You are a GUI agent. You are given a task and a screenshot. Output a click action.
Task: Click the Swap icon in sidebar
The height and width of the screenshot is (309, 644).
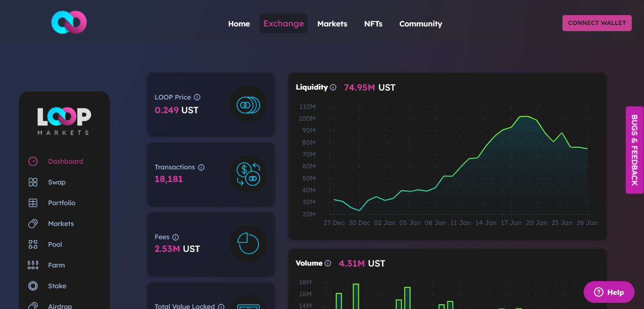pyautogui.click(x=33, y=182)
